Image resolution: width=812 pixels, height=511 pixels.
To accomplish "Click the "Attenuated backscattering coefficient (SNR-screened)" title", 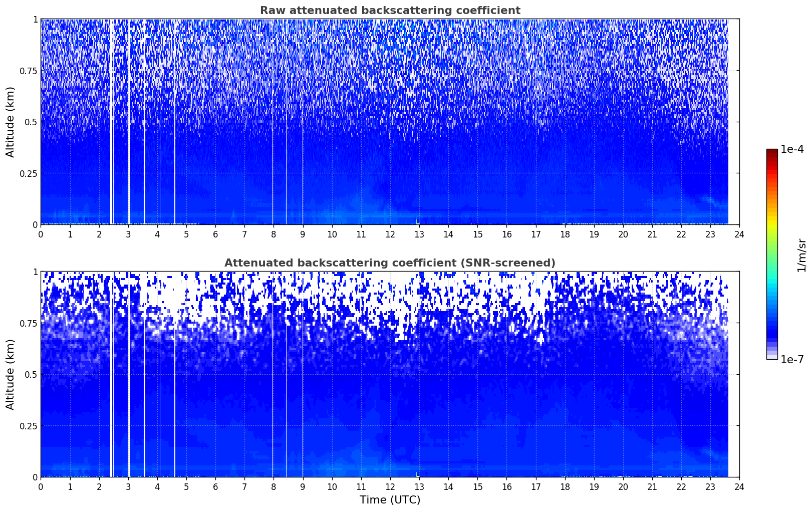I will (390, 263).
